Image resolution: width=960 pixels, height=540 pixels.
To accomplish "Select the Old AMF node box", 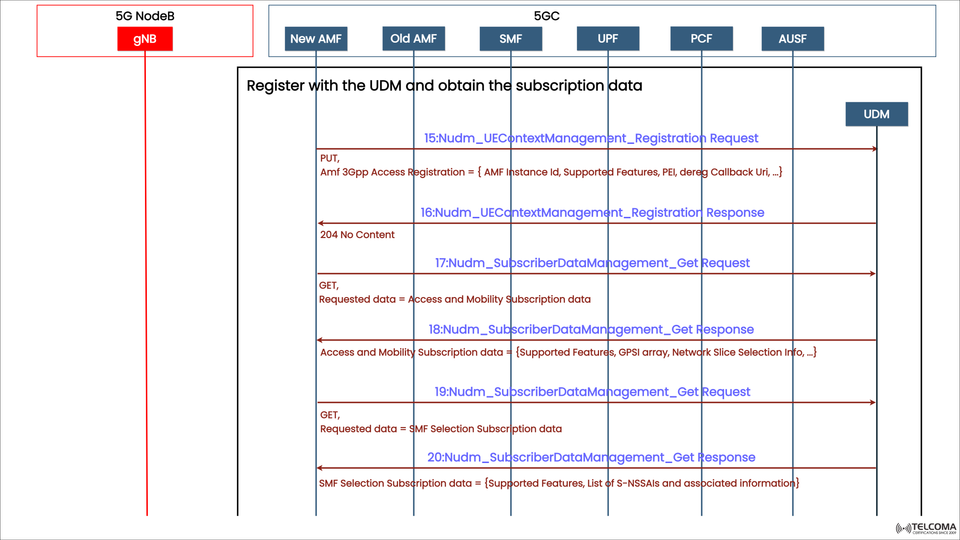I will click(414, 39).
